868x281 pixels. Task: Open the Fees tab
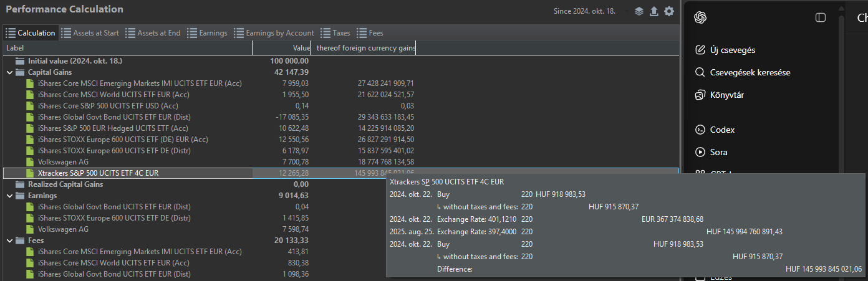tap(370, 33)
